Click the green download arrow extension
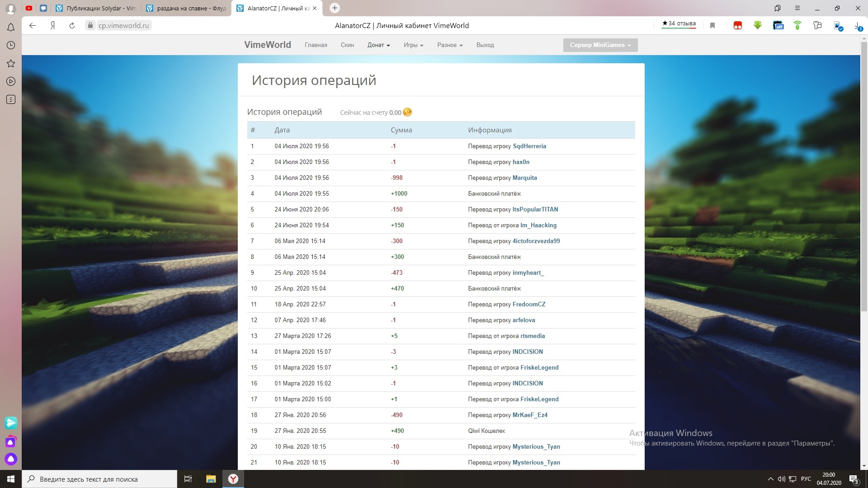 (x=758, y=26)
